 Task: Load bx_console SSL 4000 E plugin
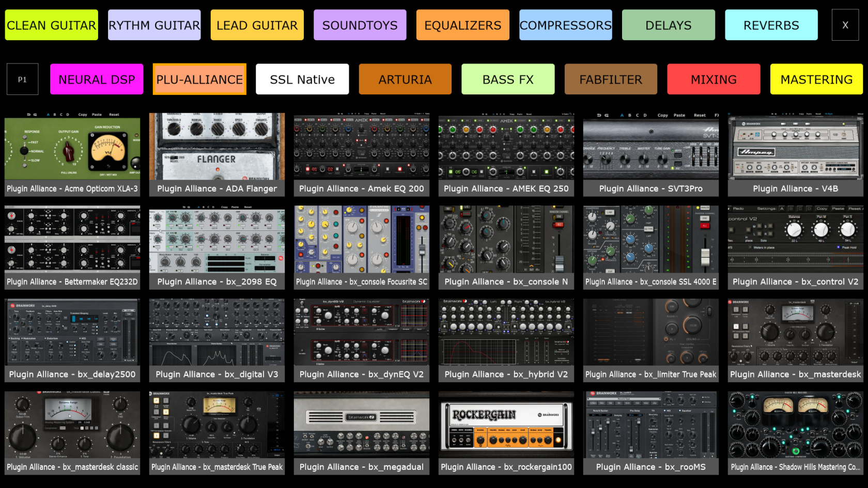coord(651,247)
